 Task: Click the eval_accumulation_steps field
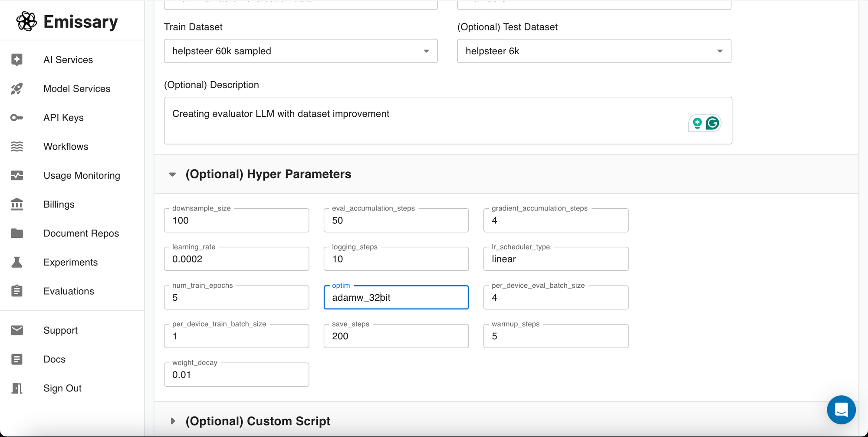click(x=396, y=220)
